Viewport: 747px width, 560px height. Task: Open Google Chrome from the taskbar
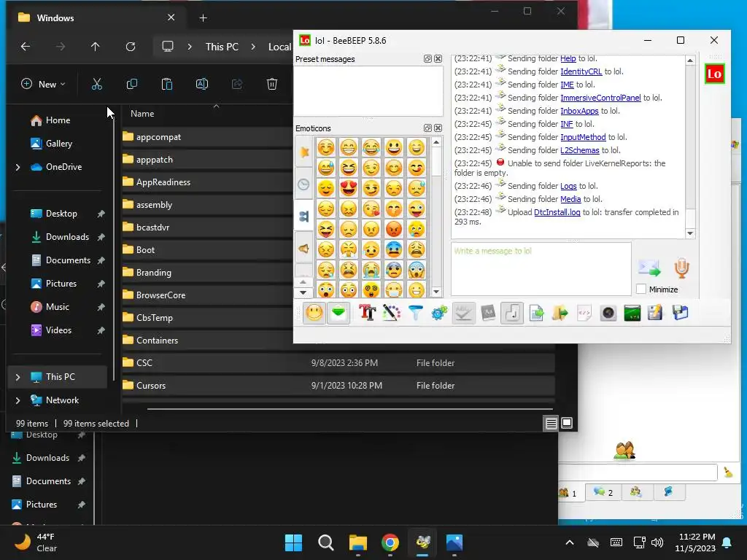coord(390,542)
